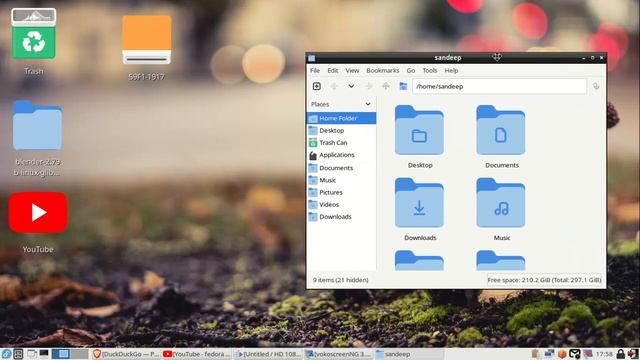The image size is (640, 360).
Task: Click the path bar showing /home/sandeep
Action: click(x=499, y=86)
